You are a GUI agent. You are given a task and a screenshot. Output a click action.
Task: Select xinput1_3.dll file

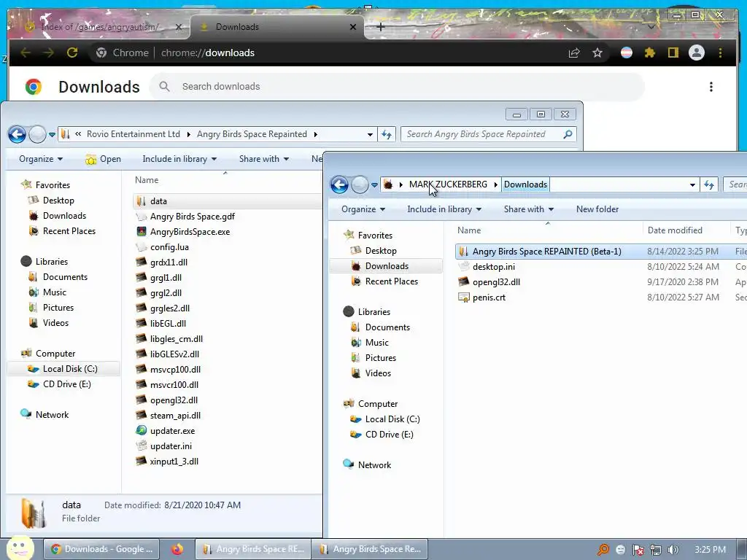point(174,462)
